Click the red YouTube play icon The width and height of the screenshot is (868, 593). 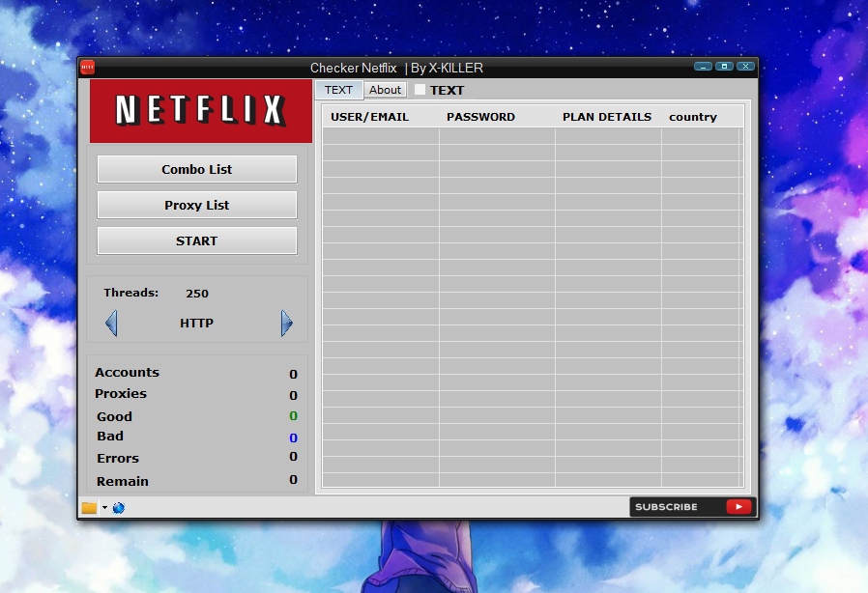(x=738, y=507)
